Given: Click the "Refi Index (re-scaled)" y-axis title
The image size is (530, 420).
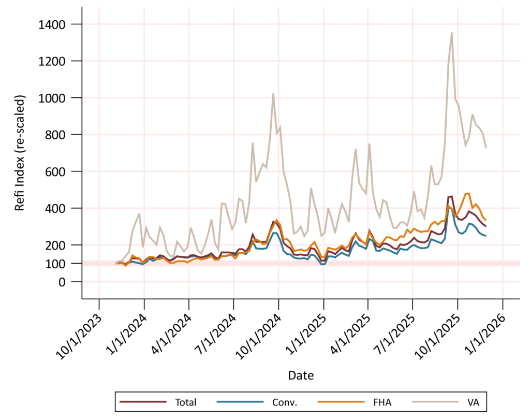Looking at the screenshot, I should tap(20, 153).
